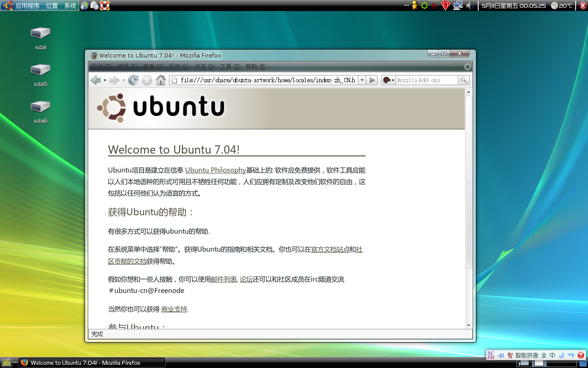Viewport: 588px width, 368px height.
Task: Click the date and time clock
Action: [x=514, y=6]
